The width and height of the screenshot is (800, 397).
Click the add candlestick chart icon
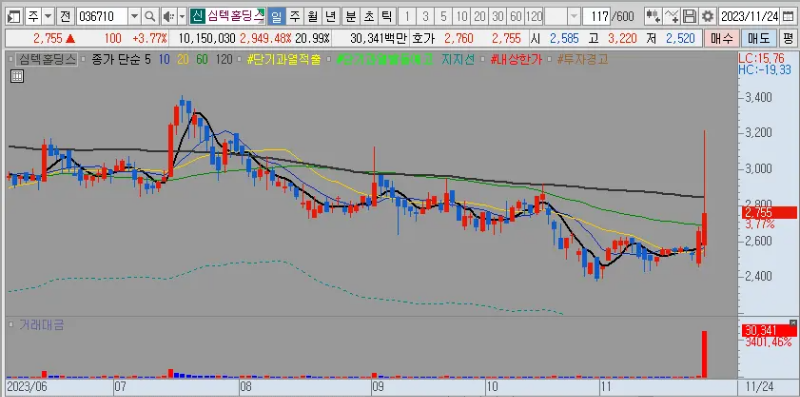point(653,17)
